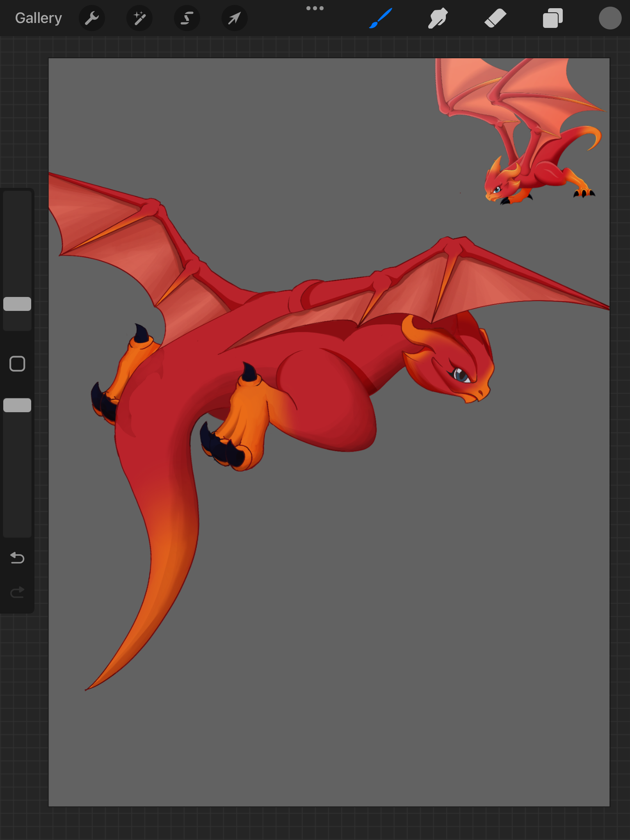Undo the last action
This screenshot has height=840, width=630.
tap(17, 558)
